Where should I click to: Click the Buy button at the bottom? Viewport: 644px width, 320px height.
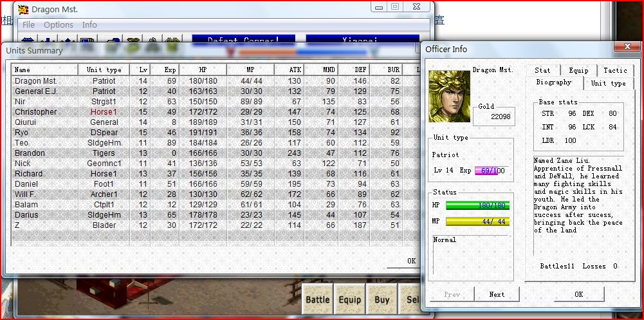pyautogui.click(x=382, y=299)
